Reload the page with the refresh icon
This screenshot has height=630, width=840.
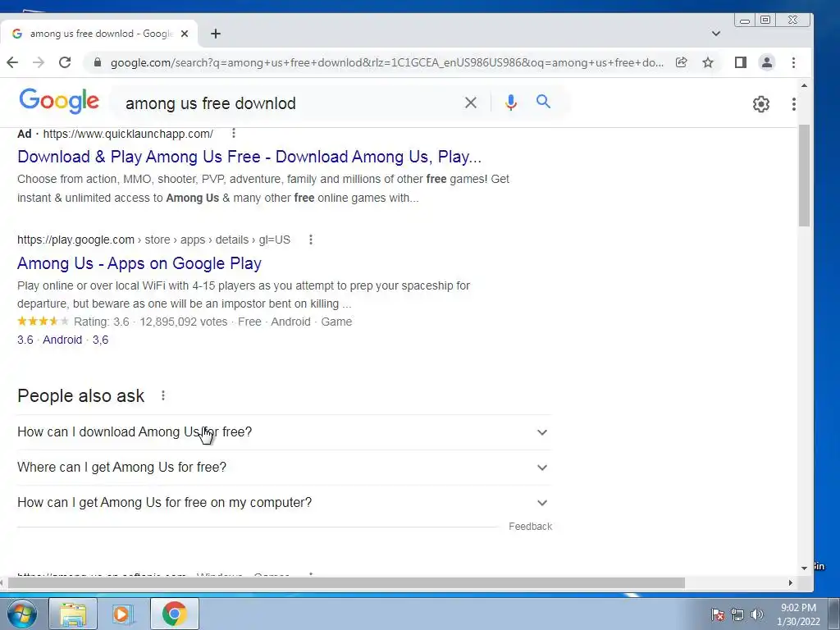65,62
